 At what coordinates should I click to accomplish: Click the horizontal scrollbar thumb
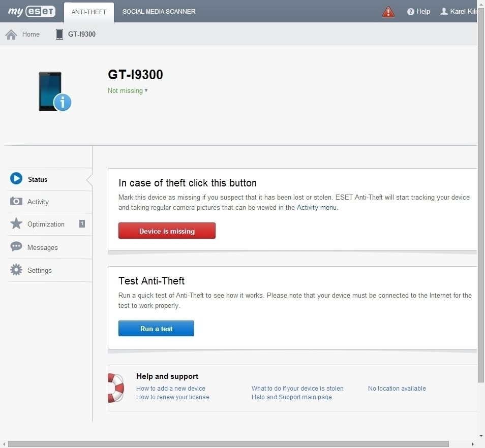point(228,444)
